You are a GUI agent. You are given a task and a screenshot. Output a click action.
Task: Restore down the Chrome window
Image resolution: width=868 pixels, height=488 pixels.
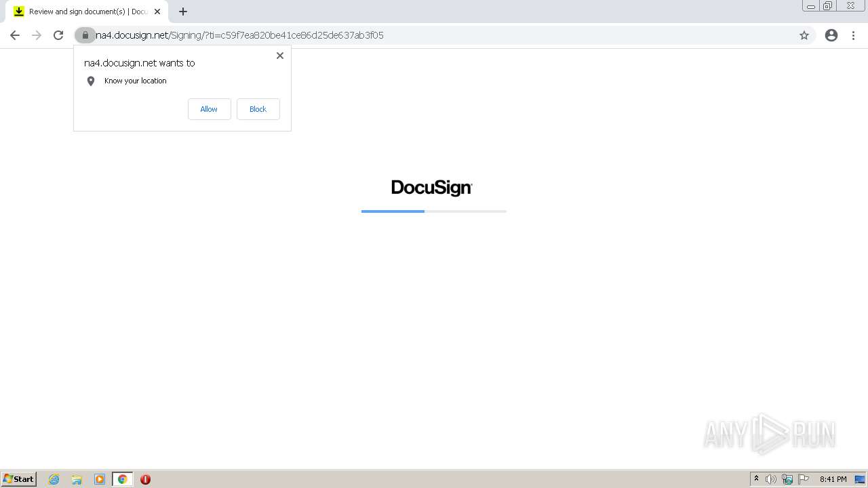[x=828, y=6]
